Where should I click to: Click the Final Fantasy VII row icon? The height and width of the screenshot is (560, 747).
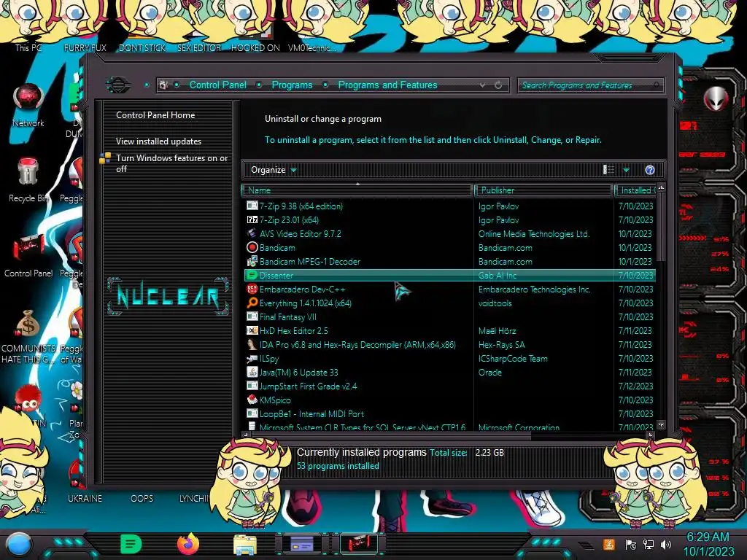click(252, 316)
